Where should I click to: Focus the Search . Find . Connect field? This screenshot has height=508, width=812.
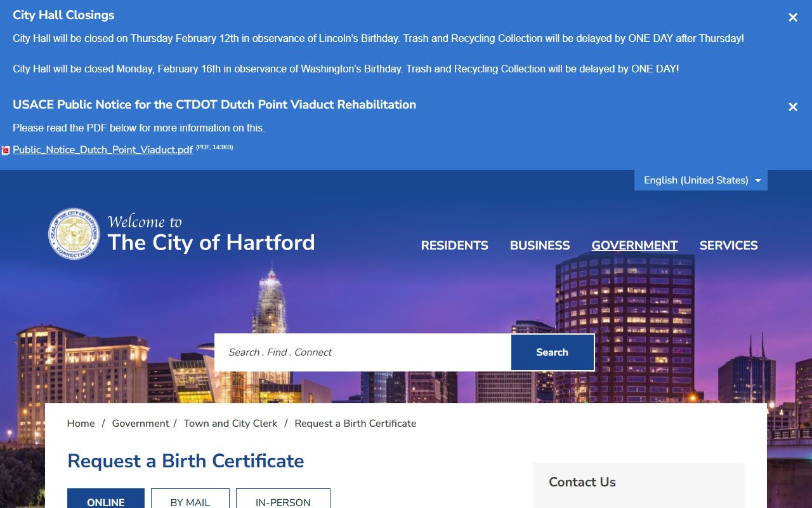(x=363, y=352)
